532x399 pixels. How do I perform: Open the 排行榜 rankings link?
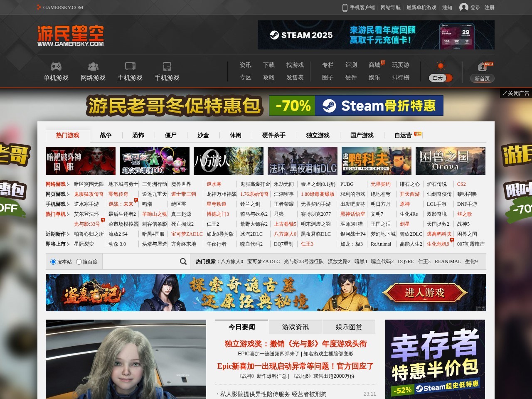point(400,78)
